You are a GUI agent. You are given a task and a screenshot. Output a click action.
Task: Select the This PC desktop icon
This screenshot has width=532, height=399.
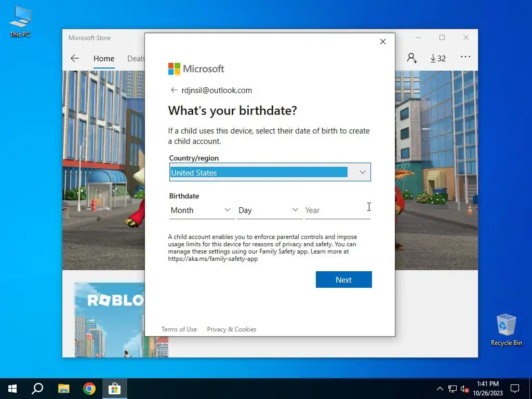(x=20, y=21)
